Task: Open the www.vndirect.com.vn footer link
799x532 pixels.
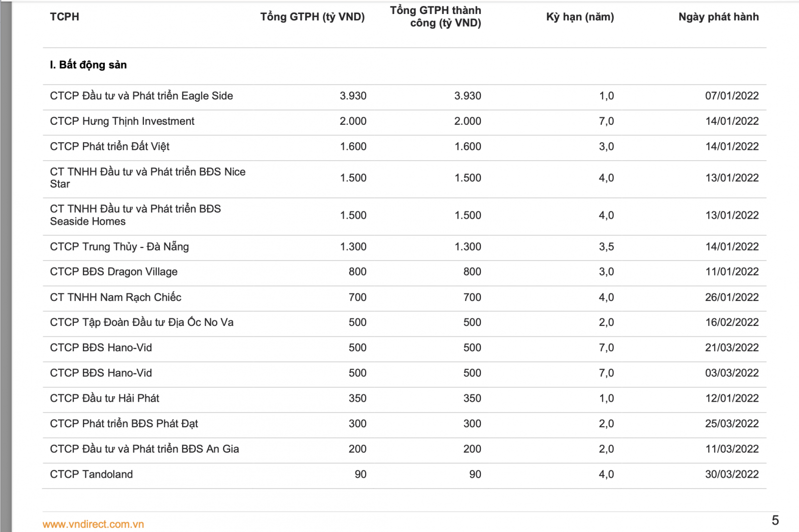Action: click(x=93, y=524)
